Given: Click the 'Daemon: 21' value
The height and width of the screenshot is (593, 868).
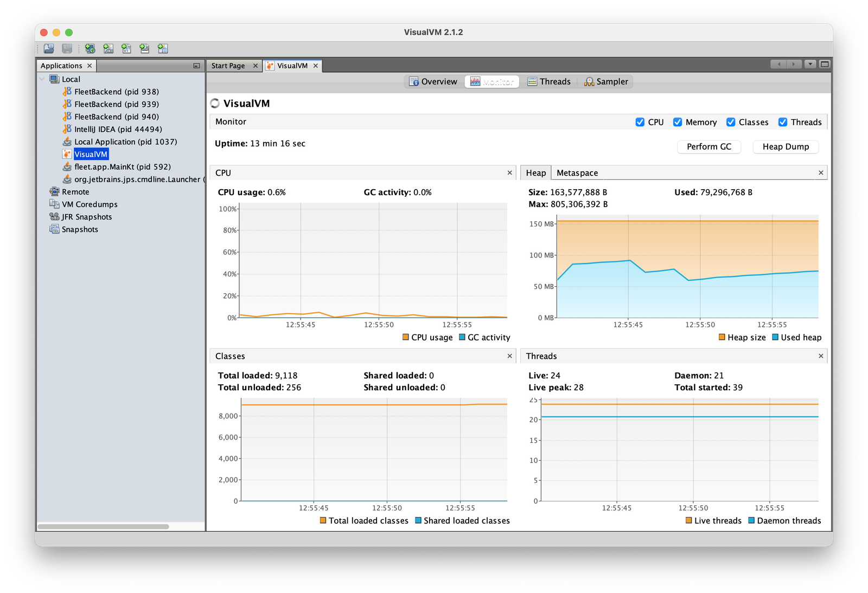Looking at the screenshot, I should click(x=699, y=376).
